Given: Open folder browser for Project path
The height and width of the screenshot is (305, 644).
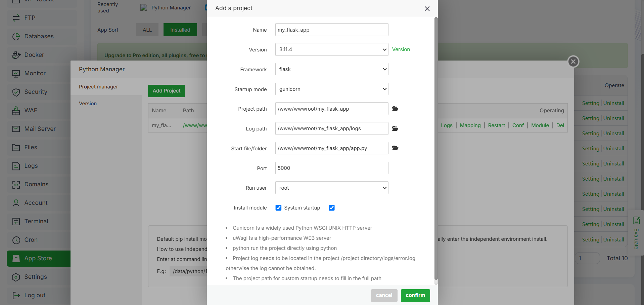Looking at the screenshot, I should [x=395, y=109].
